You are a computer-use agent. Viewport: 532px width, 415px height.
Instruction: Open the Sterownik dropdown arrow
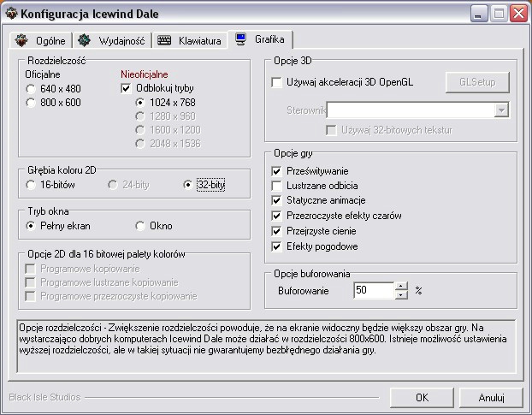click(x=501, y=110)
